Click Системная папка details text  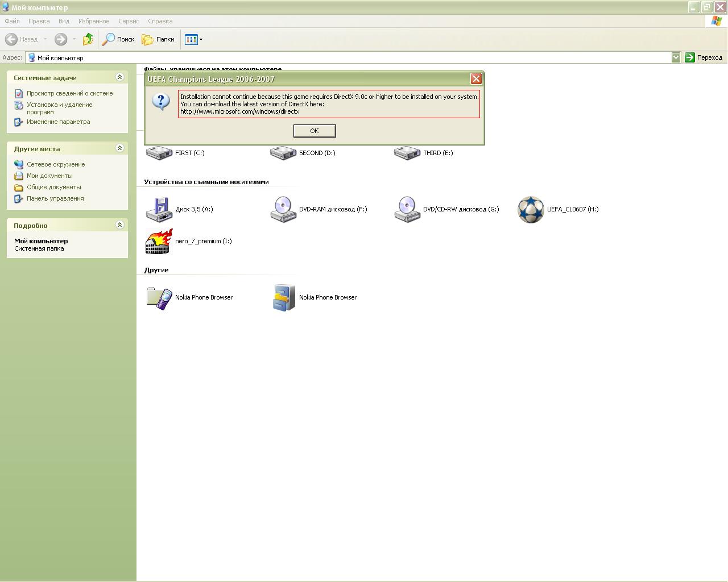pos(39,248)
